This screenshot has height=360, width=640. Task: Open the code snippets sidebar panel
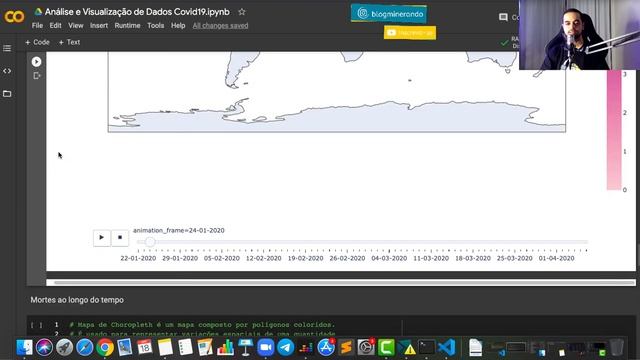pos(7,71)
